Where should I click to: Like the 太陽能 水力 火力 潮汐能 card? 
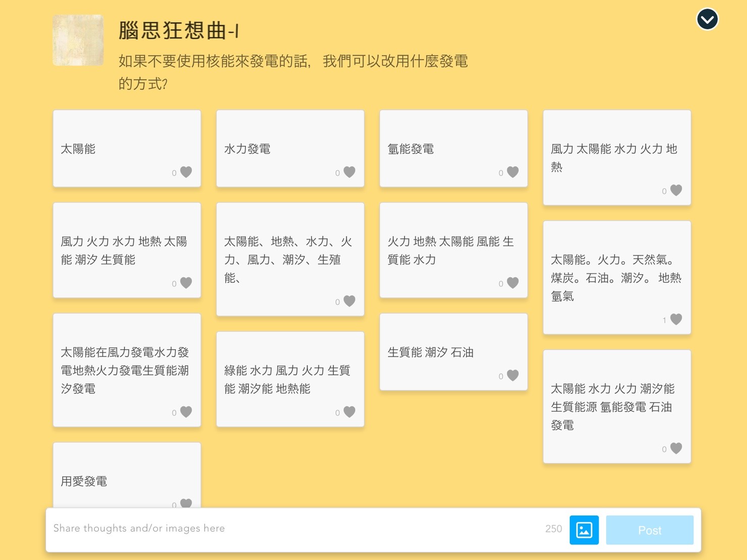676,448
